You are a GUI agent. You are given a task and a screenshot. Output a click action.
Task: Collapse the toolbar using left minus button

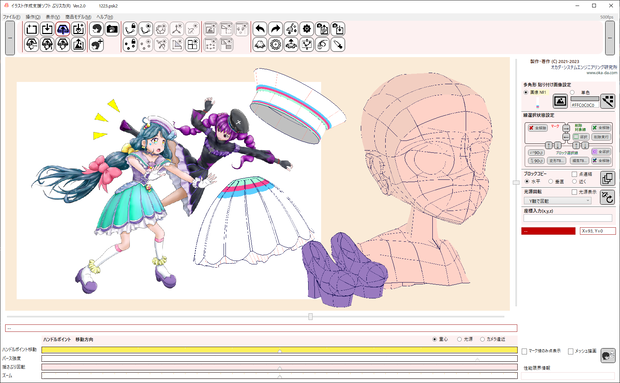[x=10, y=38]
